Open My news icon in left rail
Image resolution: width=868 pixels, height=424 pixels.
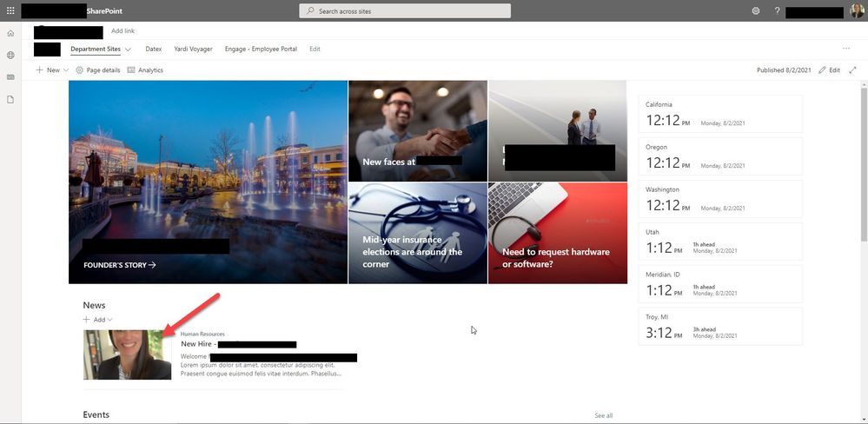tap(10, 77)
